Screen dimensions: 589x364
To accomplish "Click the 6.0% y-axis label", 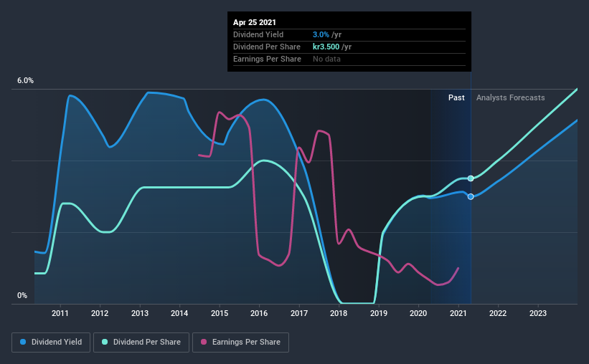I will tap(25, 81).
